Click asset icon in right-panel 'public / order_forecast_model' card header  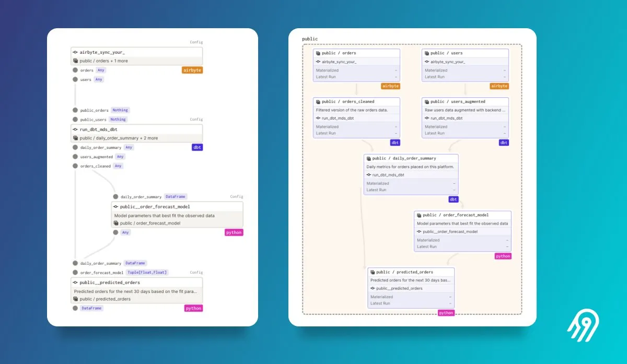(419, 215)
